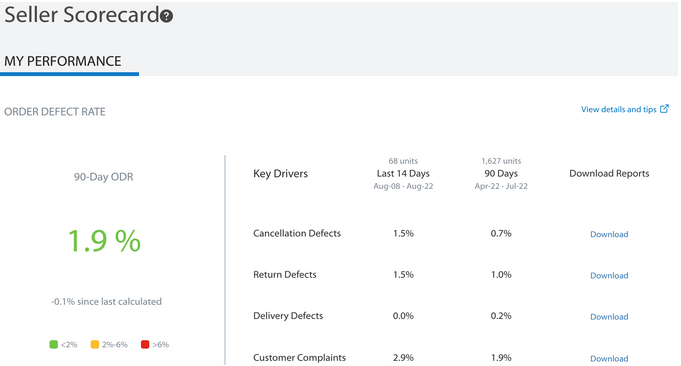Click the 1.9 % ODR score

104,241
